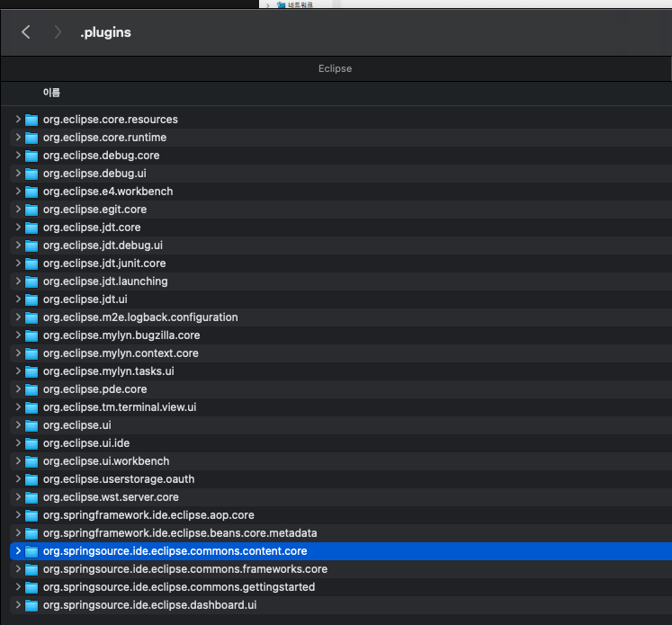672x625 pixels.
Task: Expand org.springsource.ide.eclipse.commons.gettingstarted folder
Action: pos(18,587)
